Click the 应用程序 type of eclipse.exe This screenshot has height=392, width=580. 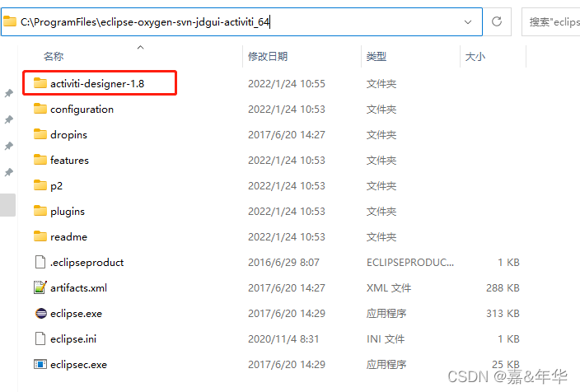[386, 313]
